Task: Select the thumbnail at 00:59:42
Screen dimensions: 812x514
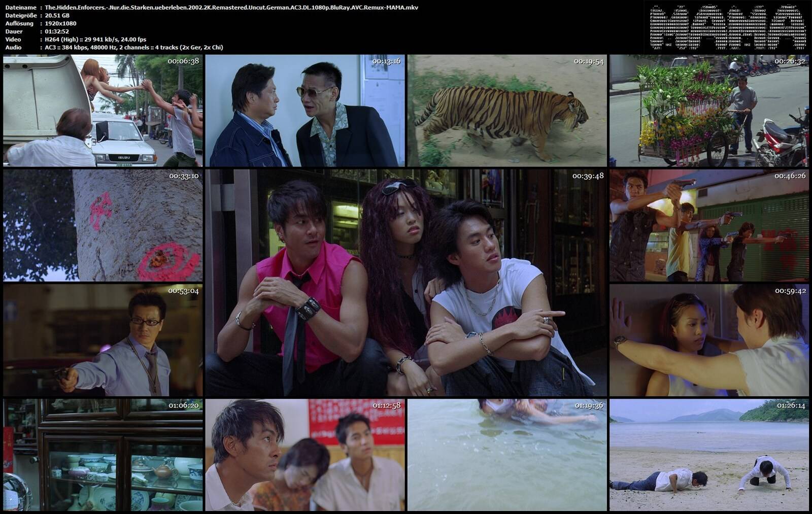Action: (x=709, y=340)
